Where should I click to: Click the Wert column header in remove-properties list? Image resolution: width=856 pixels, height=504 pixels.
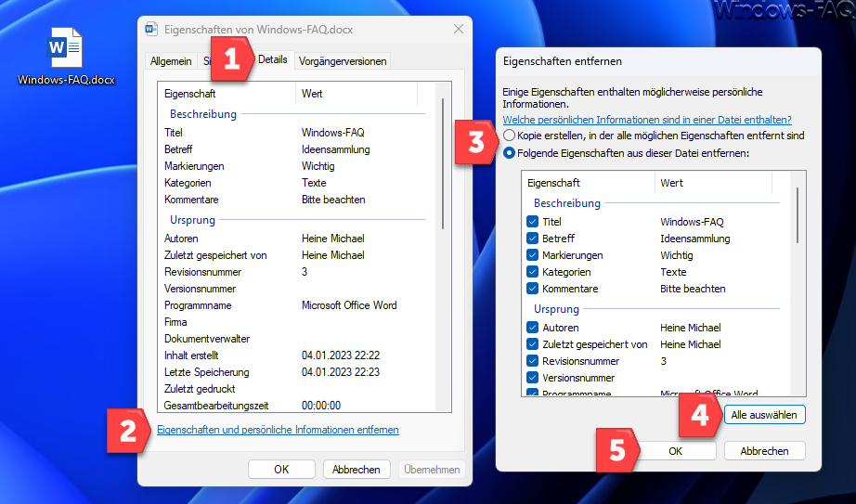click(x=713, y=183)
